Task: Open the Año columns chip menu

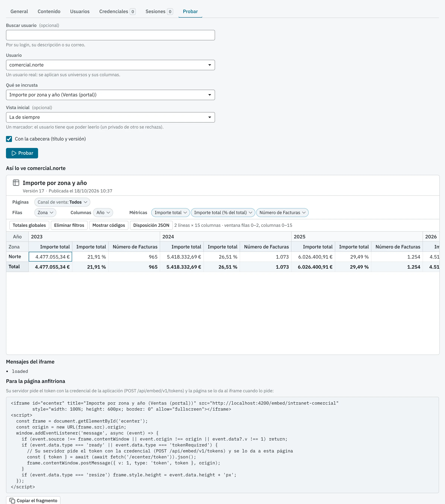Action: pos(103,213)
